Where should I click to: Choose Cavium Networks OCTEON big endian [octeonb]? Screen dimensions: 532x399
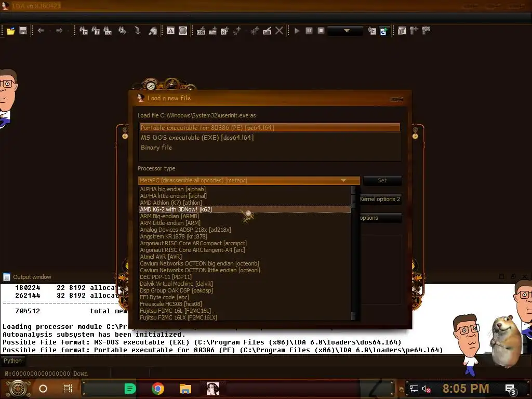coord(245,263)
